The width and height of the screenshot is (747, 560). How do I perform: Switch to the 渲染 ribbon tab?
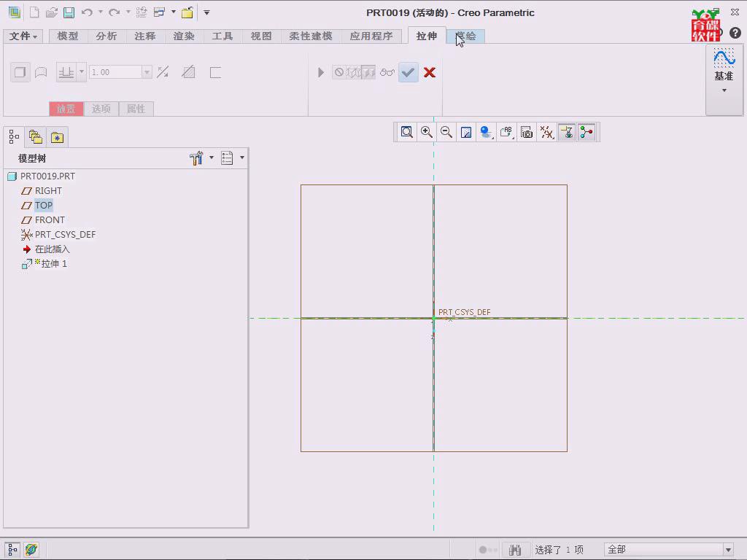(x=184, y=36)
